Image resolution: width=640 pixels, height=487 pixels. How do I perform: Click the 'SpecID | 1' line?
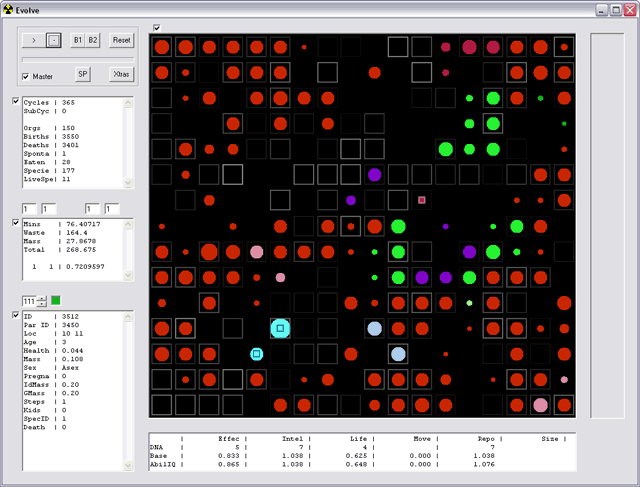[x=44, y=419]
